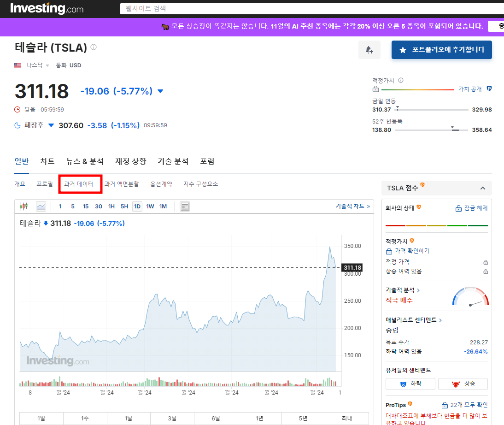Expand the price change dropdown arrow

160,91
